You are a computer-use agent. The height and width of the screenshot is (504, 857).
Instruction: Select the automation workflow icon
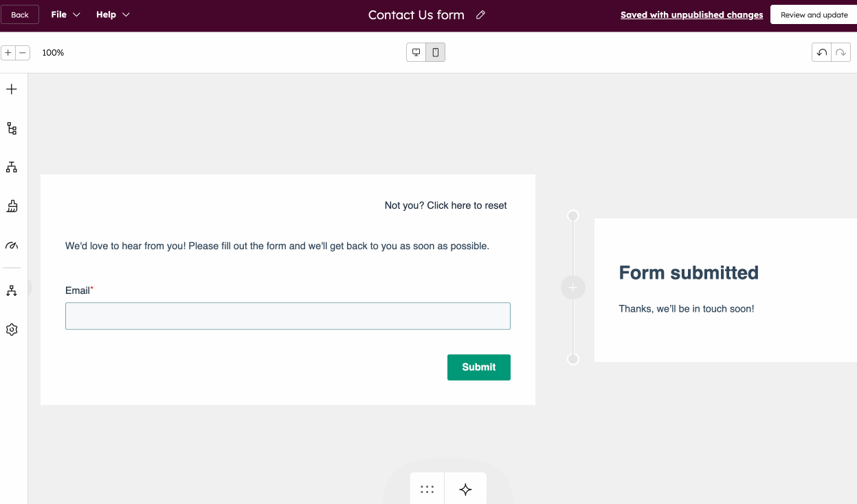11,290
